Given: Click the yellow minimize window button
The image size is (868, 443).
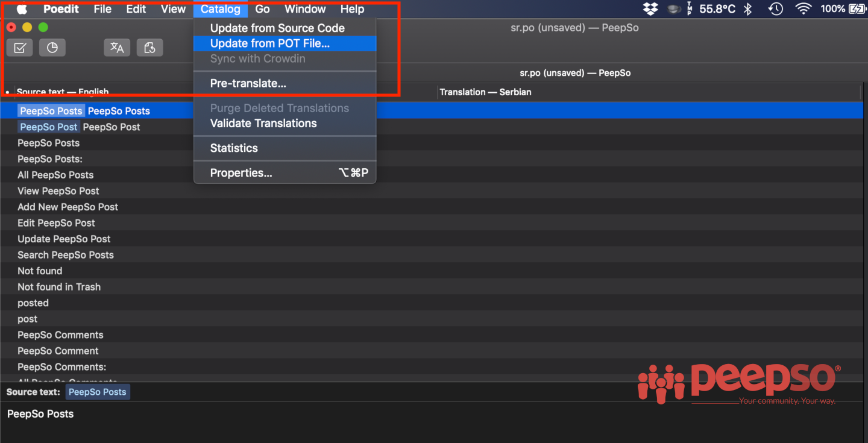Looking at the screenshot, I should (x=27, y=27).
